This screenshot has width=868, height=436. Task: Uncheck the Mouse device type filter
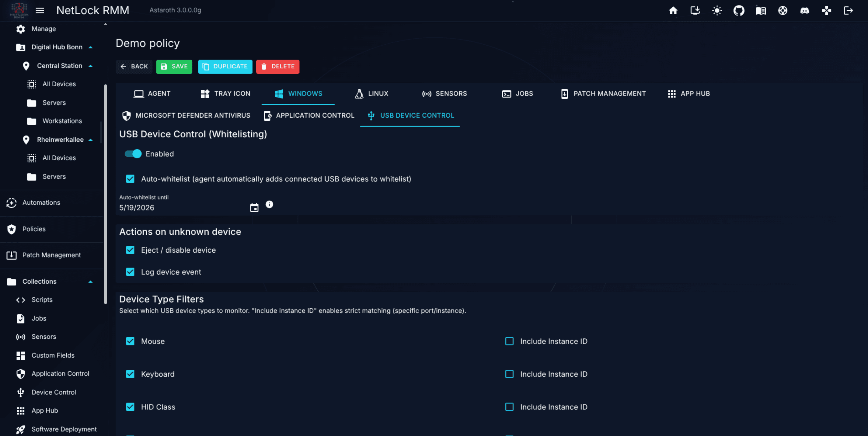[x=130, y=341]
